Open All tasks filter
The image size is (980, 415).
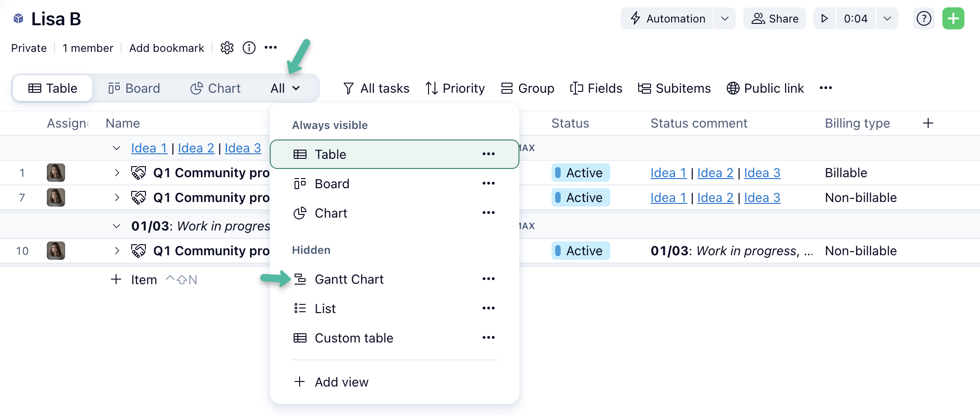(x=376, y=88)
